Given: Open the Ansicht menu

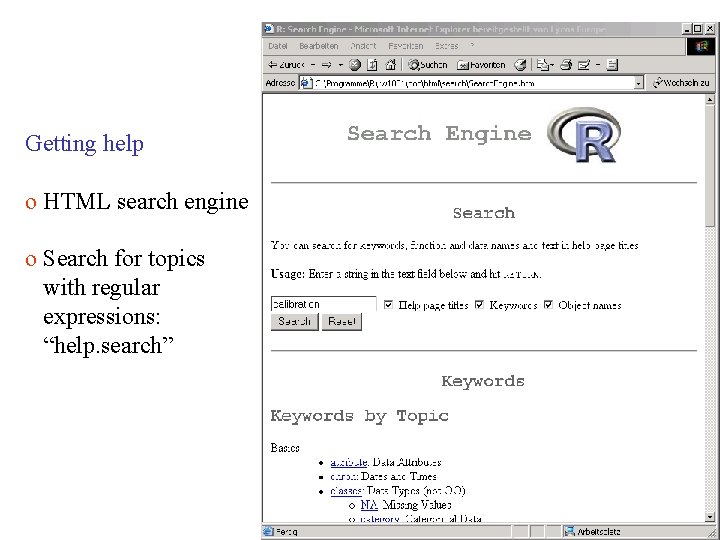Looking at the screenshot, I should (363, 46).
